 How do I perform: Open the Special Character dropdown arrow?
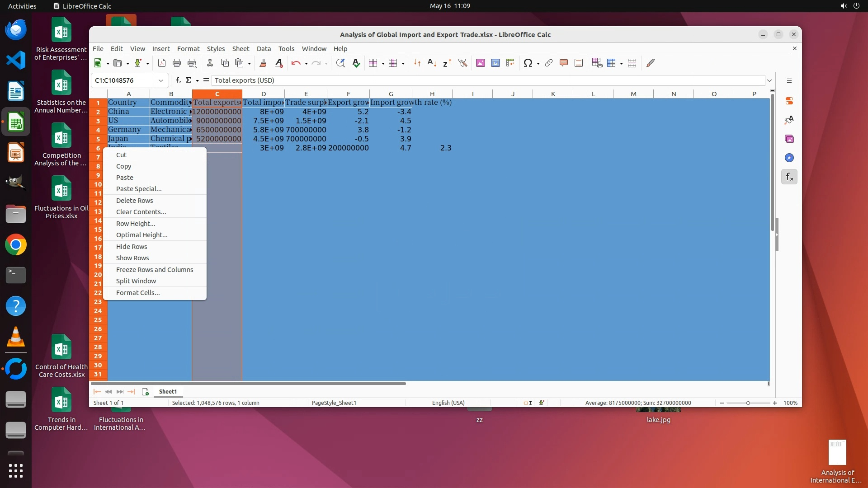[538, 64]
